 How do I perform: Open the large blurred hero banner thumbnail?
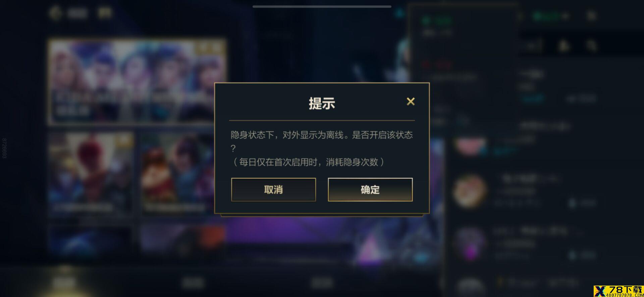tap(137, 81)
